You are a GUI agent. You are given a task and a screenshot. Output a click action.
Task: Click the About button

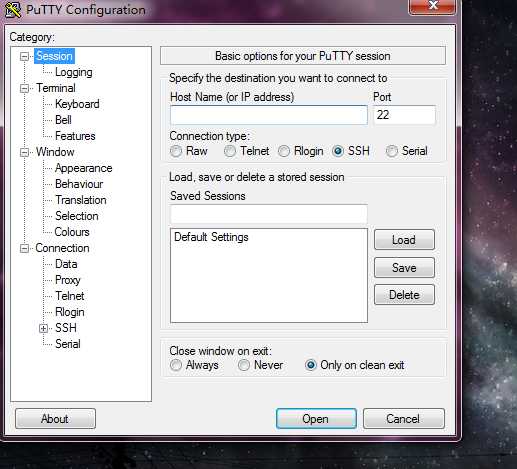(x=55, y=419)
